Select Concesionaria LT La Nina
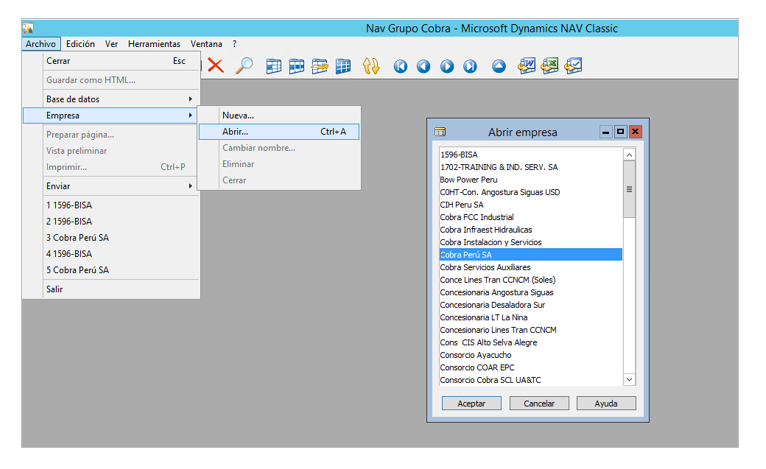This screenshot has height=469, width=766. (x=531, y=318)
